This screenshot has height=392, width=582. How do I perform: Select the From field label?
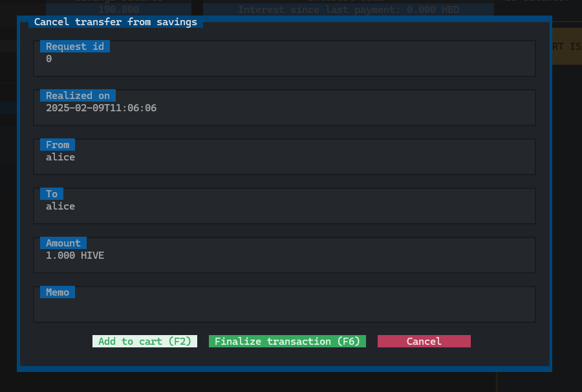58,145
